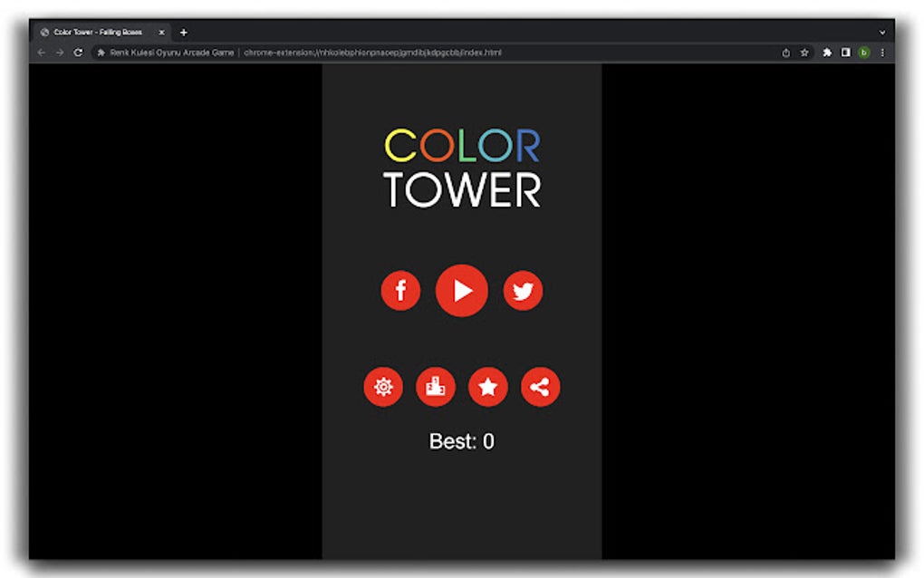Screen dimensions: 924x578
Task: Open the tab list chevron at top right
Action: pyautogui.click(x=883, y=32)
